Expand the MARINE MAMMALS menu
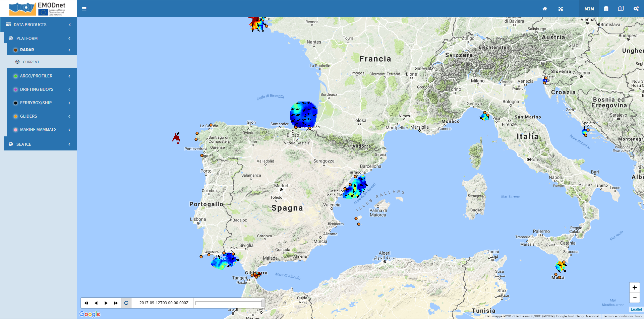Viewport: 644px width, 319px height. click(x=42, y=130)
